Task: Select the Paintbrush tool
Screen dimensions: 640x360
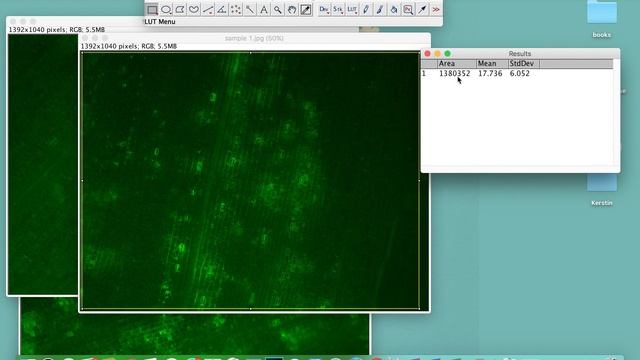Action: [x=380, y=9]
